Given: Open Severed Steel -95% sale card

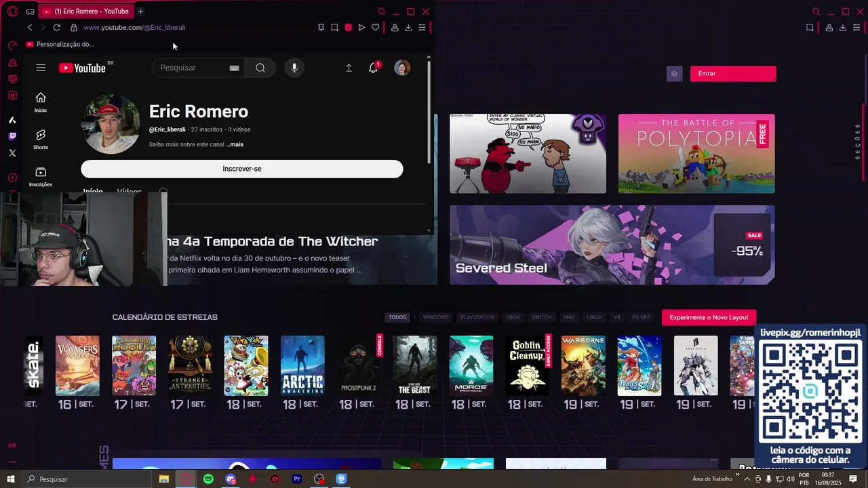Looking at the screenshot, I should point(612,245).
